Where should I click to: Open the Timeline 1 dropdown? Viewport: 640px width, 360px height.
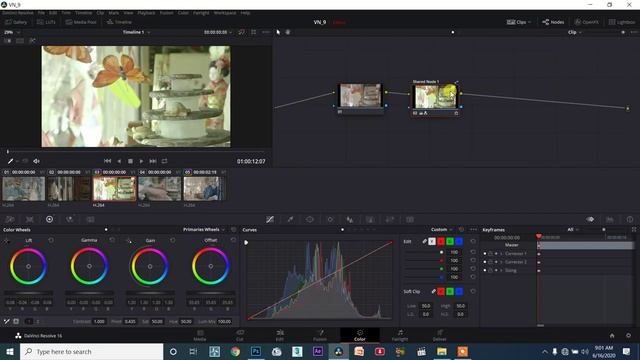pyautogui.click(x=137, y=32)
